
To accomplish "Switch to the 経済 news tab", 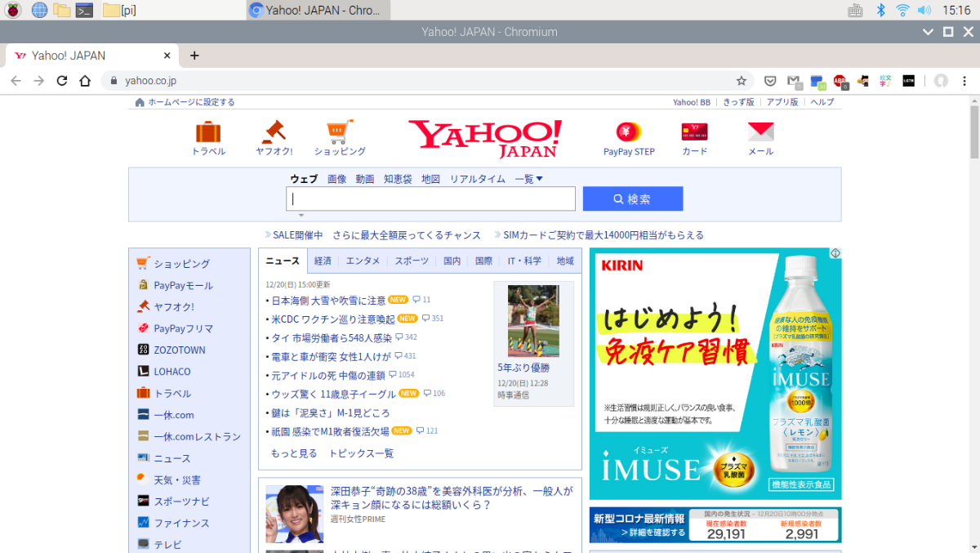I will (x=323, y=261).
